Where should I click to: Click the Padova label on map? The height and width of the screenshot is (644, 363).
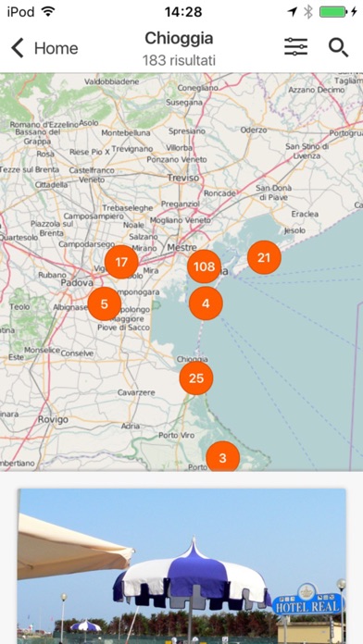coord(77,283)
